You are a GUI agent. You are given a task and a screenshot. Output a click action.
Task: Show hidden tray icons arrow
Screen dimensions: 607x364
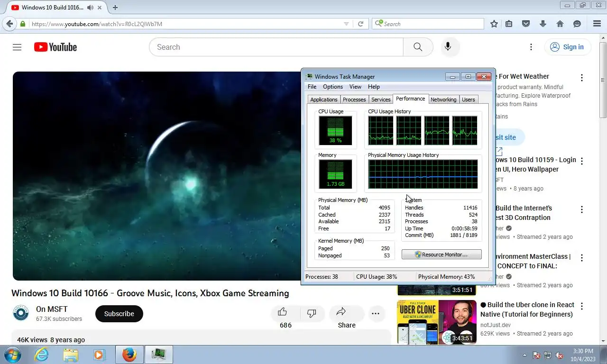point(524,355)
